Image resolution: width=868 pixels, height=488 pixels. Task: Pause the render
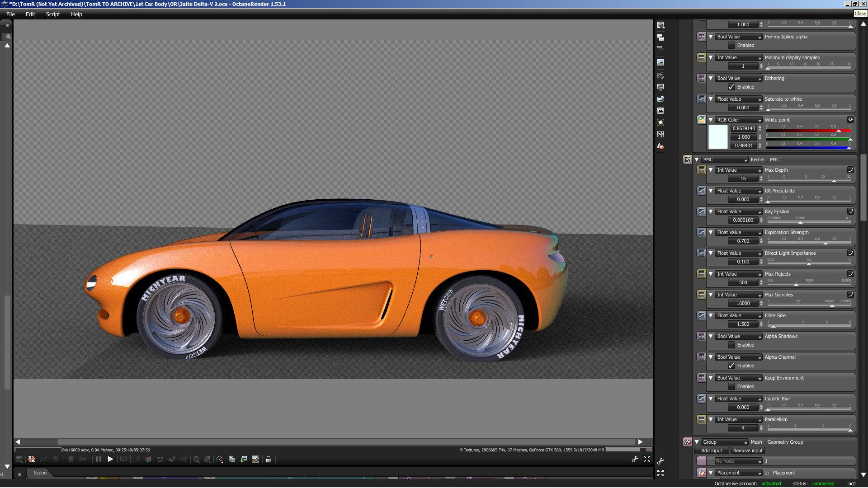coord(98,459)
